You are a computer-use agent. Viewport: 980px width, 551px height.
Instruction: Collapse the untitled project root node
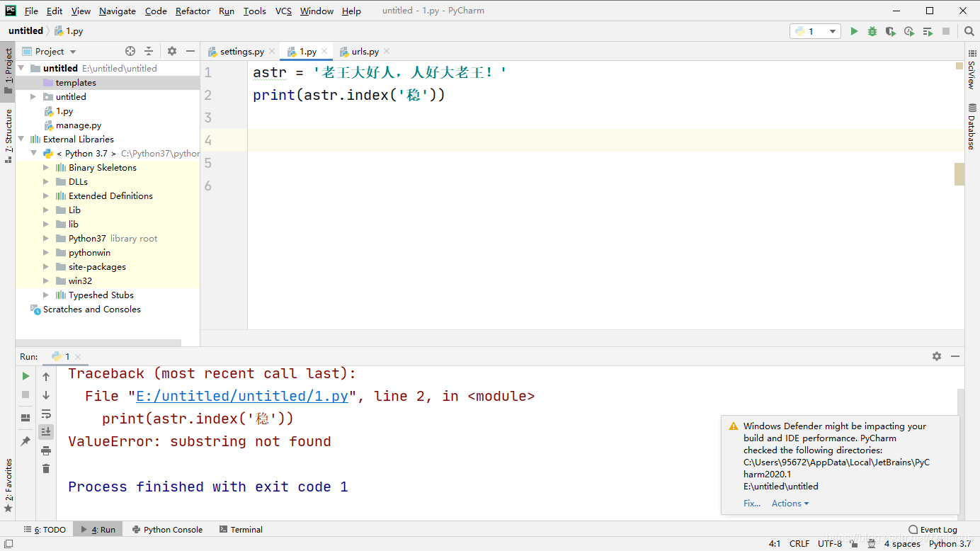click(21, 69)
